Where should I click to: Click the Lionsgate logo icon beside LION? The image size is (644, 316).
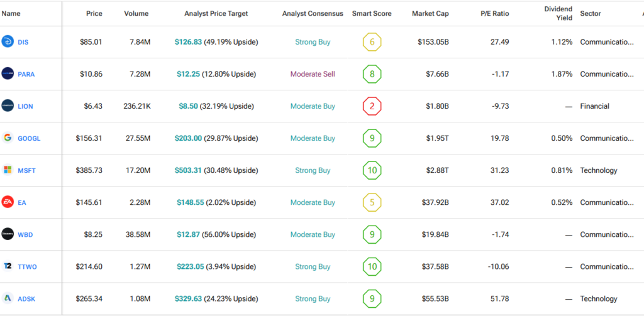point(8,106)
